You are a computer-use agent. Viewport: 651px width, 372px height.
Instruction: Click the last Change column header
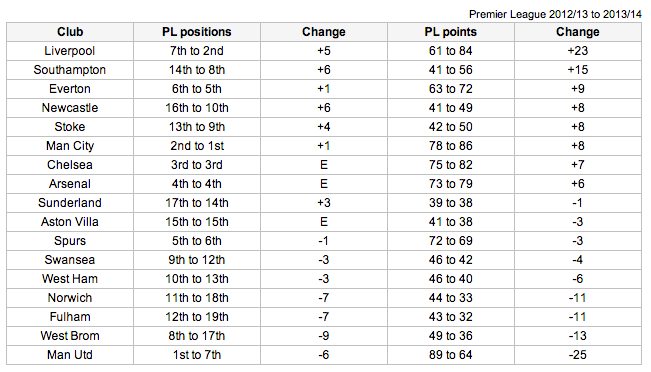tap(578, 32)
